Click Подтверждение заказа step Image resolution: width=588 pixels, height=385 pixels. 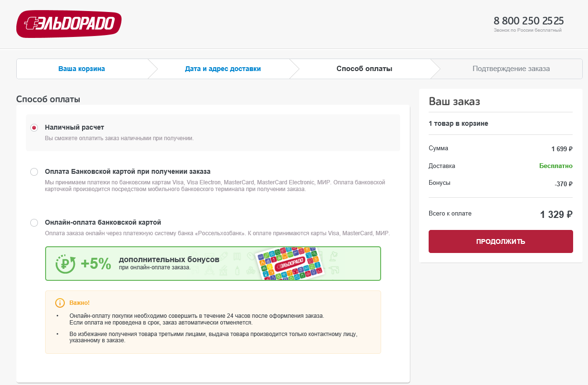(511, 69)
